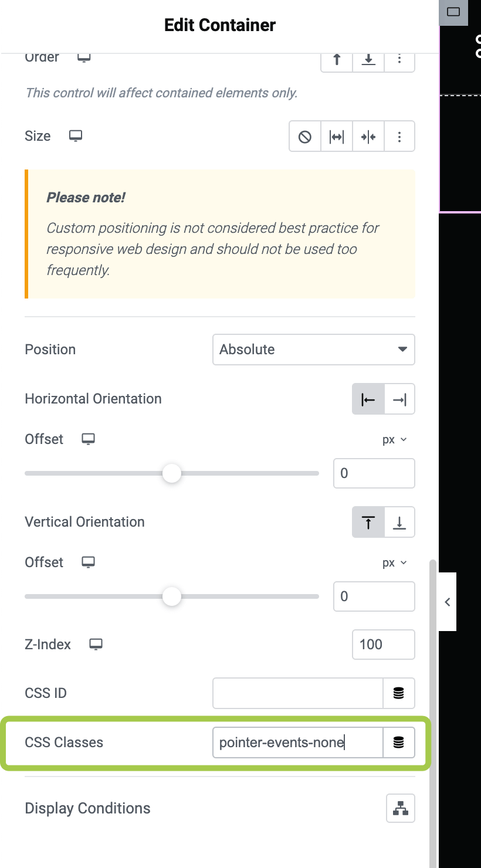Open vertical Offset px unit dropdown
Screen dimensions: 481x868
pyautogui.click(x=394, y=562)
